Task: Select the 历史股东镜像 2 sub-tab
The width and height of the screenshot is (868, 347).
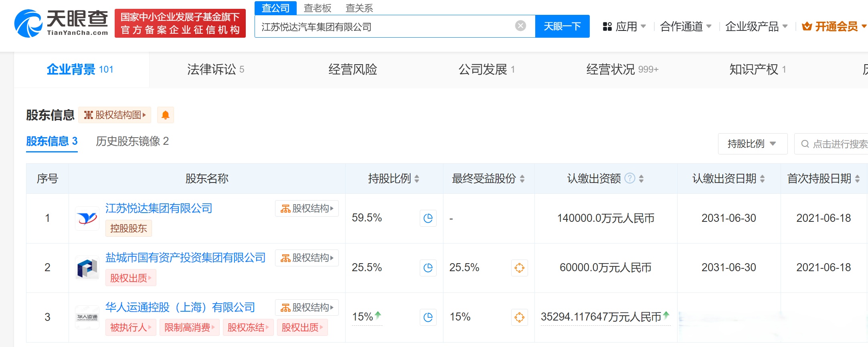Action: (x=132, y=141)
